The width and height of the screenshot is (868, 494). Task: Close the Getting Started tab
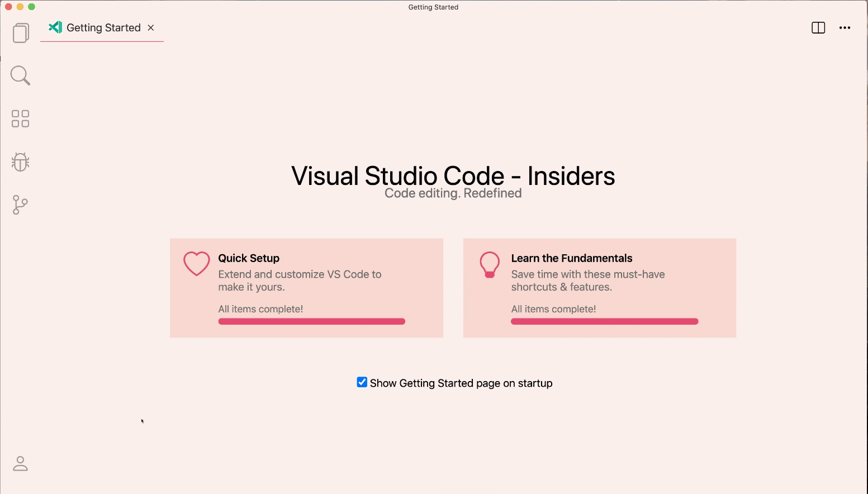[151, 27]
